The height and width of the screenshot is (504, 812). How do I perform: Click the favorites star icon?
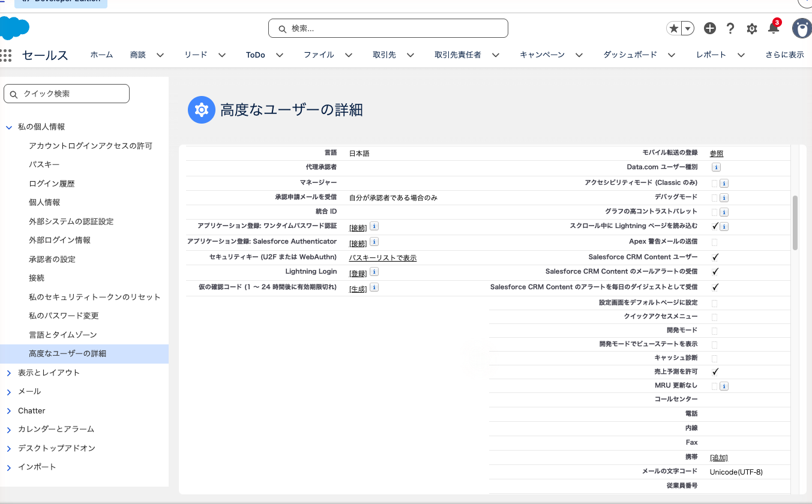click(x=674, y=28)
